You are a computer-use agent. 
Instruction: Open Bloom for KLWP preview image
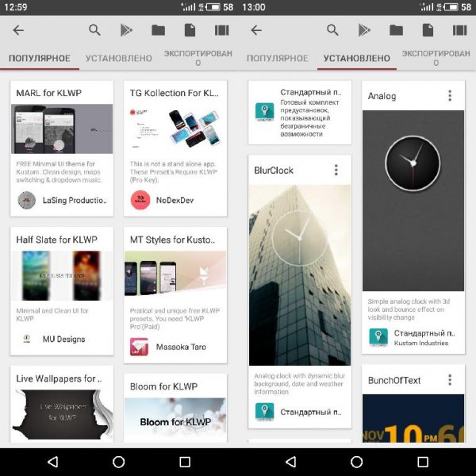point(175,420)
